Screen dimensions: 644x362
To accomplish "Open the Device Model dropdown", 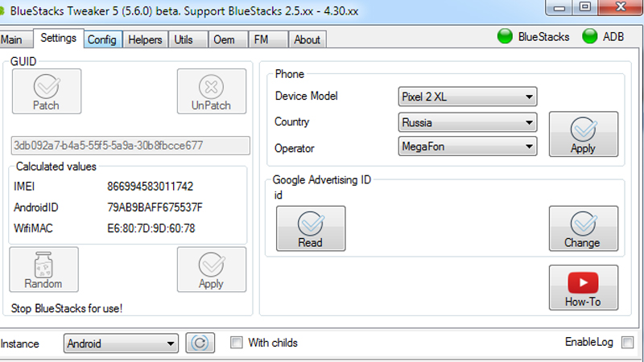I will [468, 97].
